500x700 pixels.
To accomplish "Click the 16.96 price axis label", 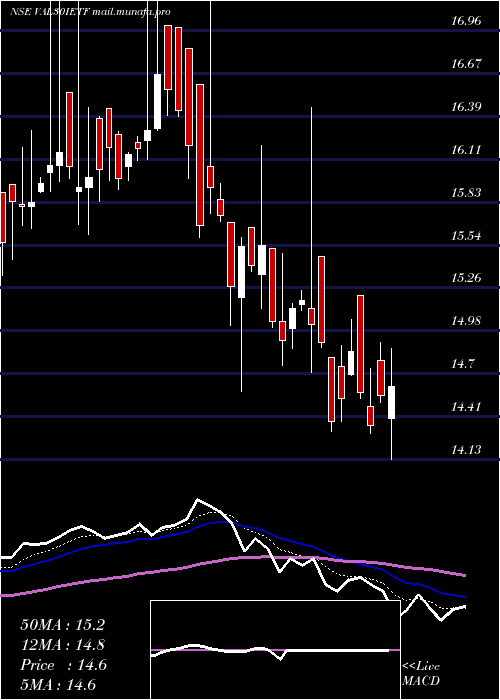I will [466, 21].
